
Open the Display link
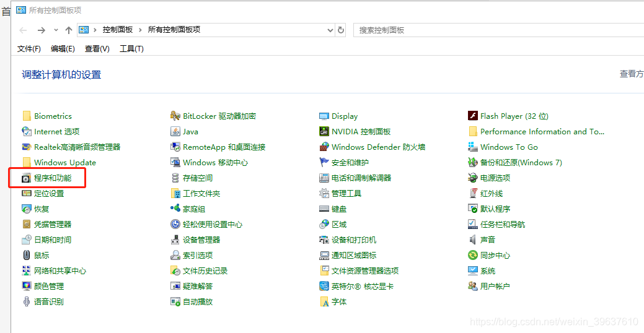pyautogui.click(x=345, y=116)
